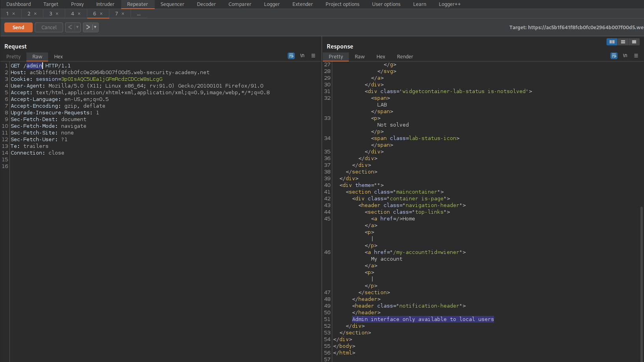Switch Request view to Raw
Screen dimensions: 644x362
[x=37, y=57]
